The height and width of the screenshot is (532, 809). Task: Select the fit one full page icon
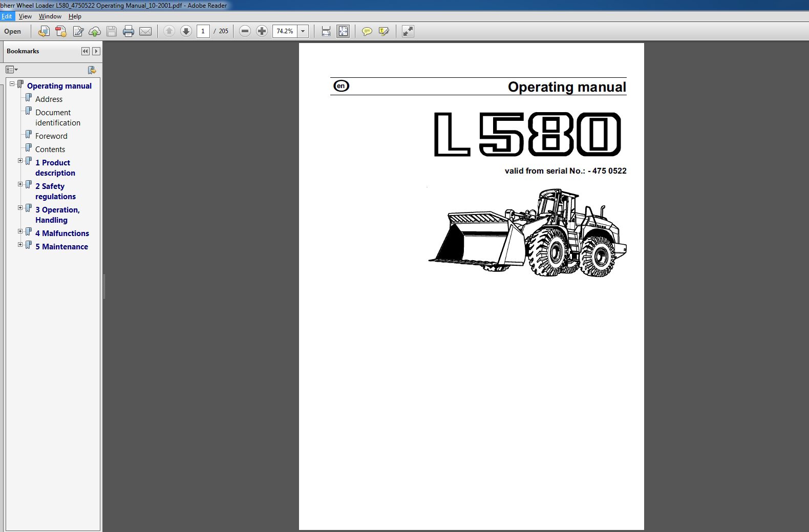click(343, 31)
